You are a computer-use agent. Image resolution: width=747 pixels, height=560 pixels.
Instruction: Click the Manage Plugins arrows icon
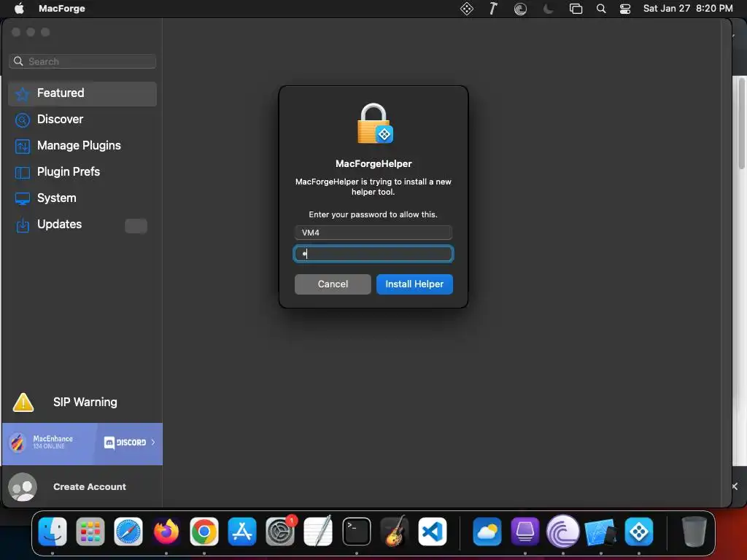click(x=23, y=146)
